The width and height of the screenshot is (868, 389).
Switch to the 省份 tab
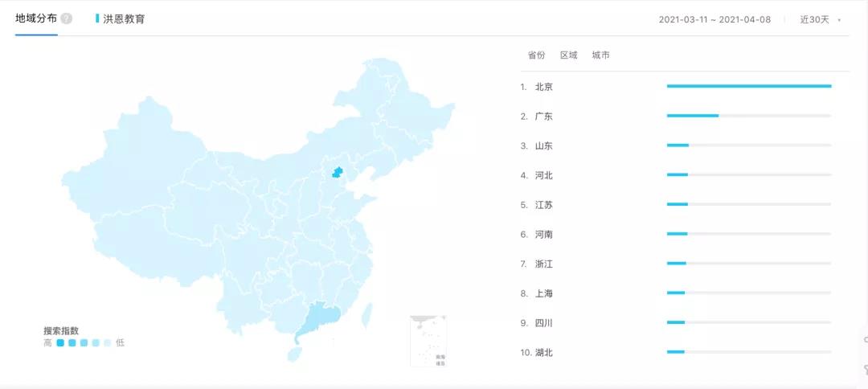pyautogui.click(x=536, y=55)
